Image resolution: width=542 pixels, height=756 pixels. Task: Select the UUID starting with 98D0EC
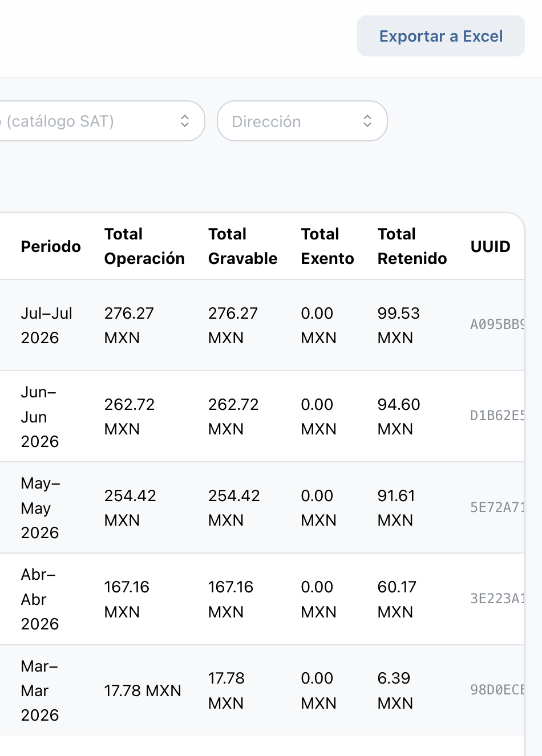(x=497, y=690)
